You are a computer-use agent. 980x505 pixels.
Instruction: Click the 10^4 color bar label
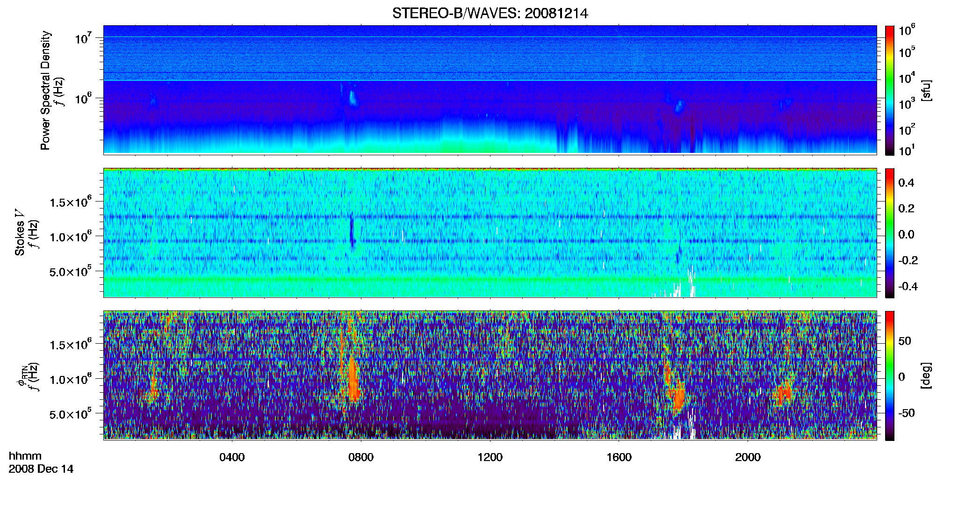pos(907,78)
